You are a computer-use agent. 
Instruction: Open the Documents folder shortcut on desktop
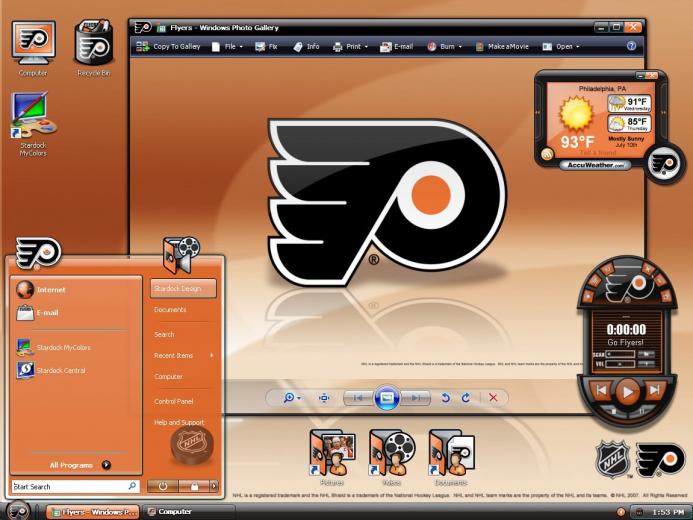pyautogui.click(x=451, y=458)
